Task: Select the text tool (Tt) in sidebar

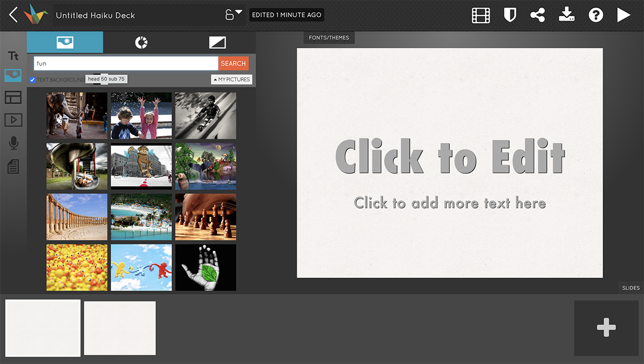Action: click(13, 56)
